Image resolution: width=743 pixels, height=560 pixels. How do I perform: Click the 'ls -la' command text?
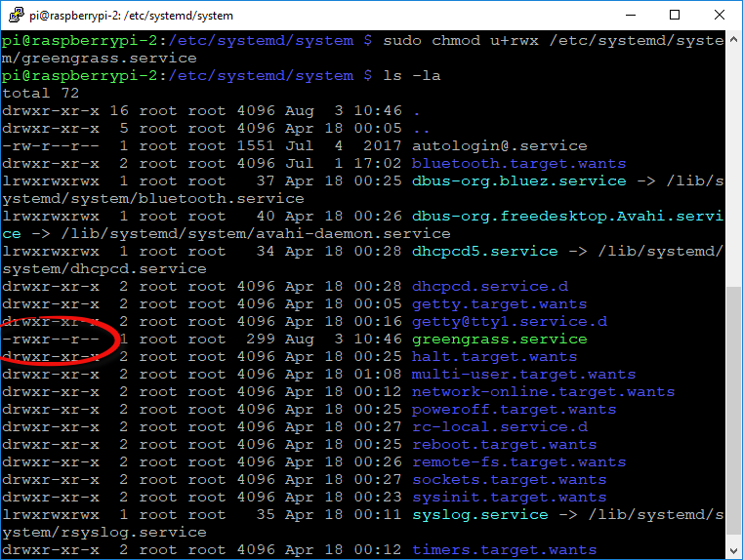(x=412, y=76)
